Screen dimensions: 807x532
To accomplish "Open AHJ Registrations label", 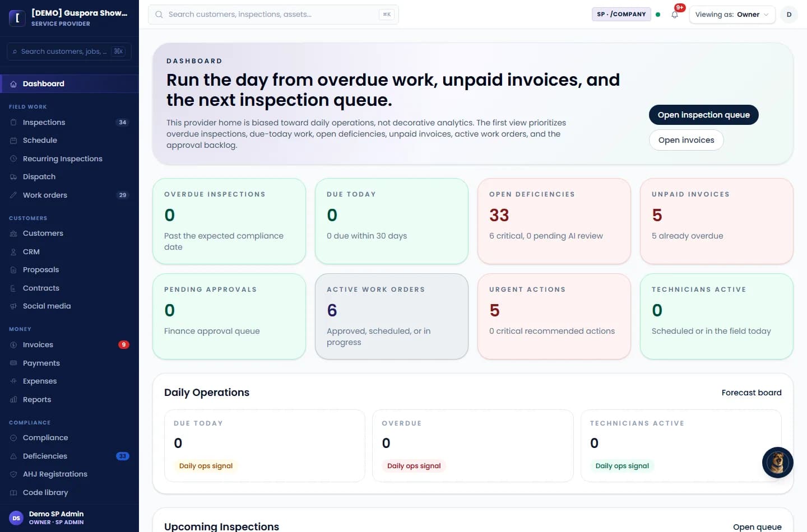I will tap(55, 474).
